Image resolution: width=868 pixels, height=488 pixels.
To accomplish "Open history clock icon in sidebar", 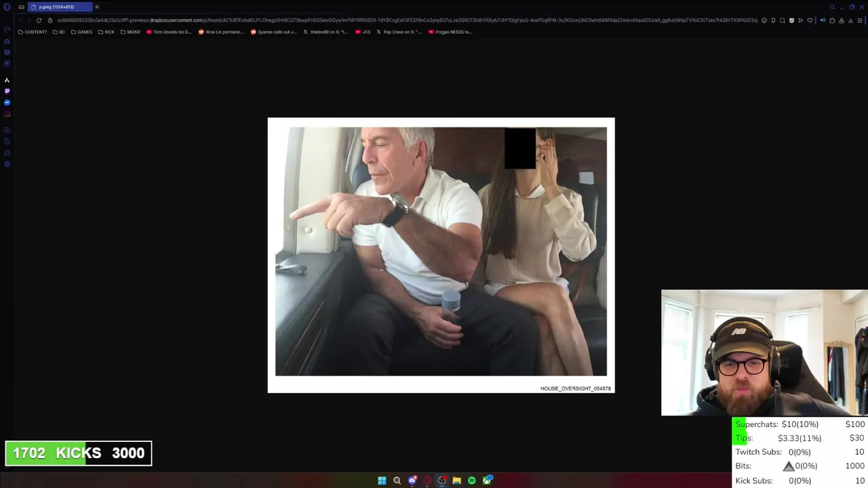I will click(x=7, y=142).
